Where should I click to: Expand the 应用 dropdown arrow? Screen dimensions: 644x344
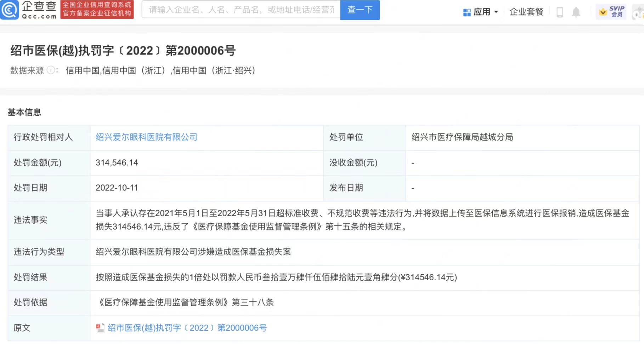(x=496, y=12)
